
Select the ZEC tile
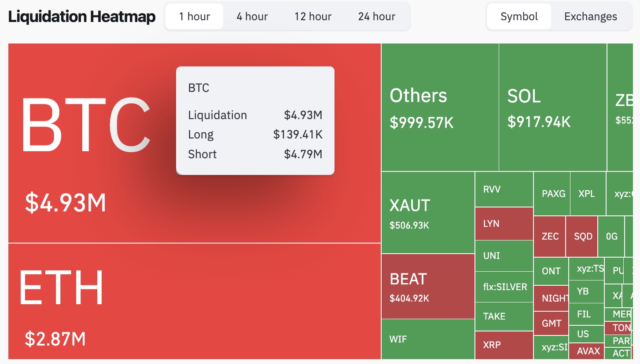(550, 237)
